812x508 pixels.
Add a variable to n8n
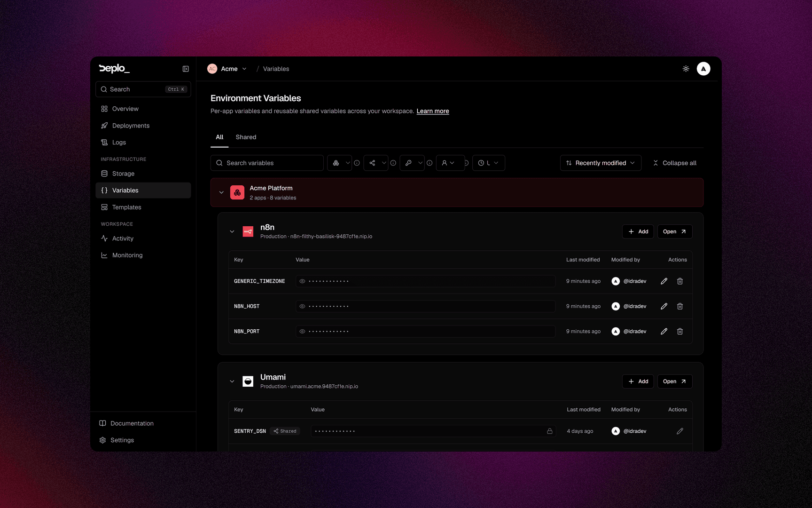[638, 231]
